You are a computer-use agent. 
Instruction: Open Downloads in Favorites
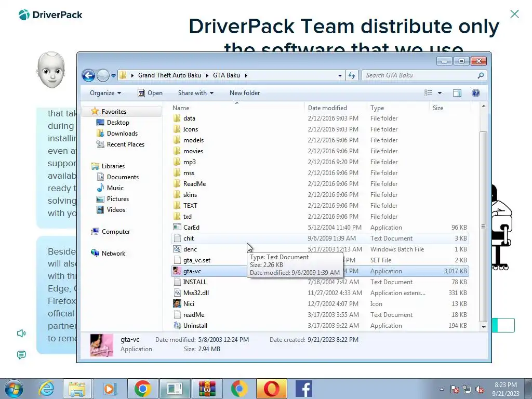tap(122, 134)
